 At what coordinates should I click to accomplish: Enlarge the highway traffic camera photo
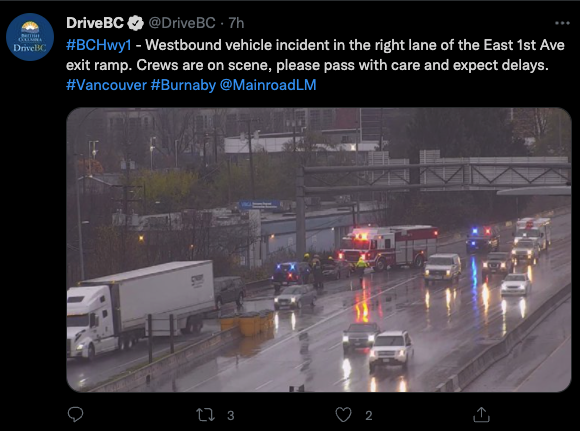click(319, 250)
